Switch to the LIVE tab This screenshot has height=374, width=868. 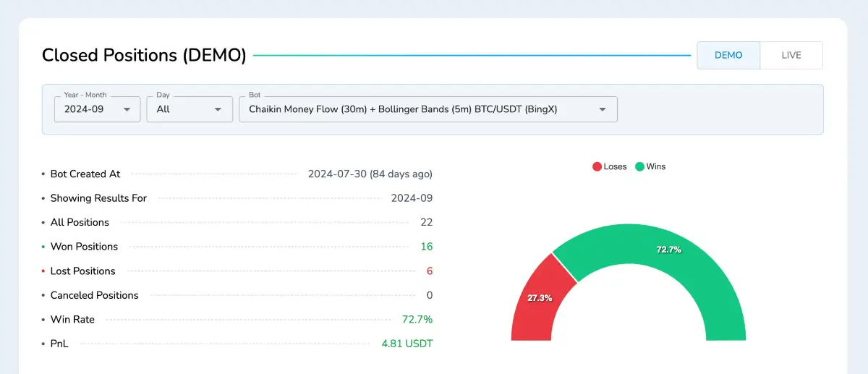tap(791, 55)
